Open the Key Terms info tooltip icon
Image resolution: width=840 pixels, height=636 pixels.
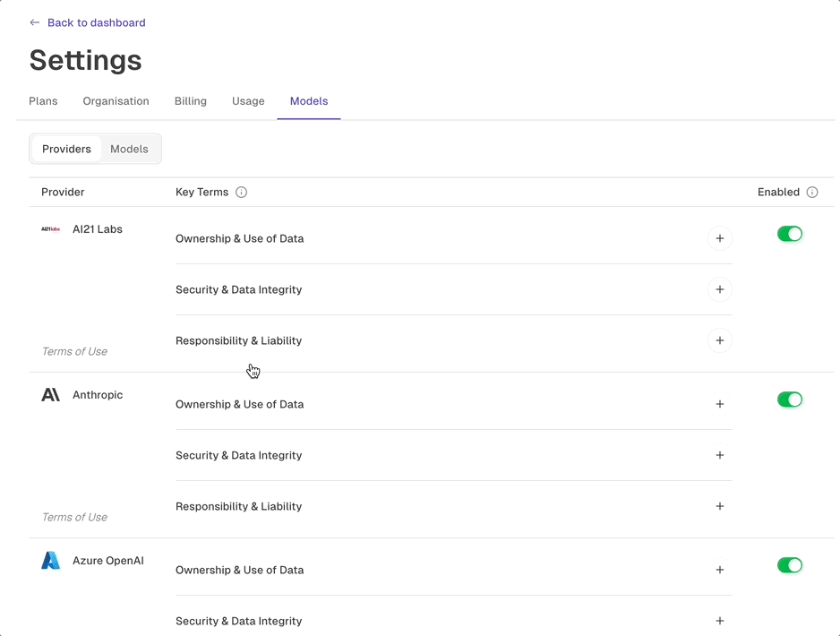(240, 192)
